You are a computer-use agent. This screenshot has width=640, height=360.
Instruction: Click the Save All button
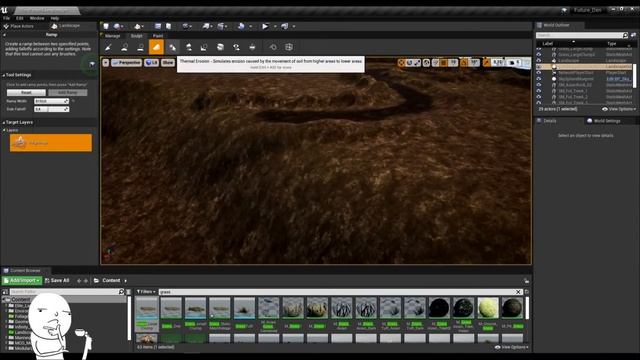click(57, 281)
